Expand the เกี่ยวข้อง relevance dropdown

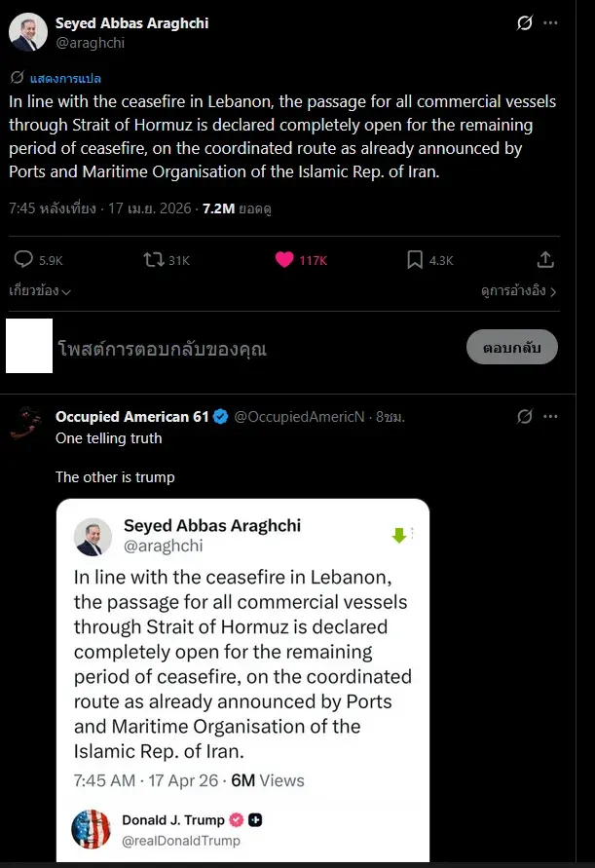[40, 290]
